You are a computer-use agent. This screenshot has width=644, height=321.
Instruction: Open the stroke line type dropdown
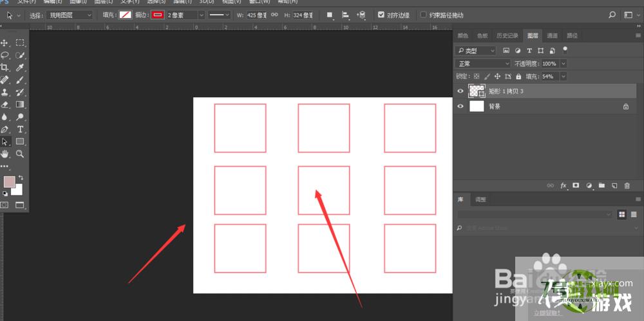pyautogui.click(x=219, y=15)
